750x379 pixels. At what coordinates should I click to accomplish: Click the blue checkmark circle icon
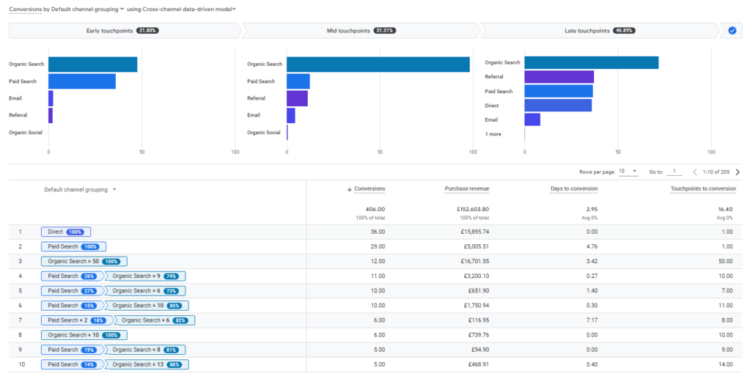click(x=732, y=31)
